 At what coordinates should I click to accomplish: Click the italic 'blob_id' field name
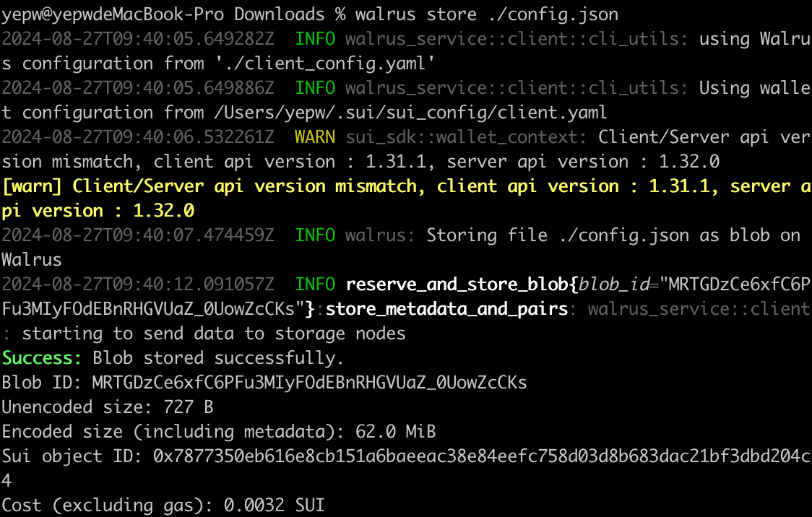(613, 284)
